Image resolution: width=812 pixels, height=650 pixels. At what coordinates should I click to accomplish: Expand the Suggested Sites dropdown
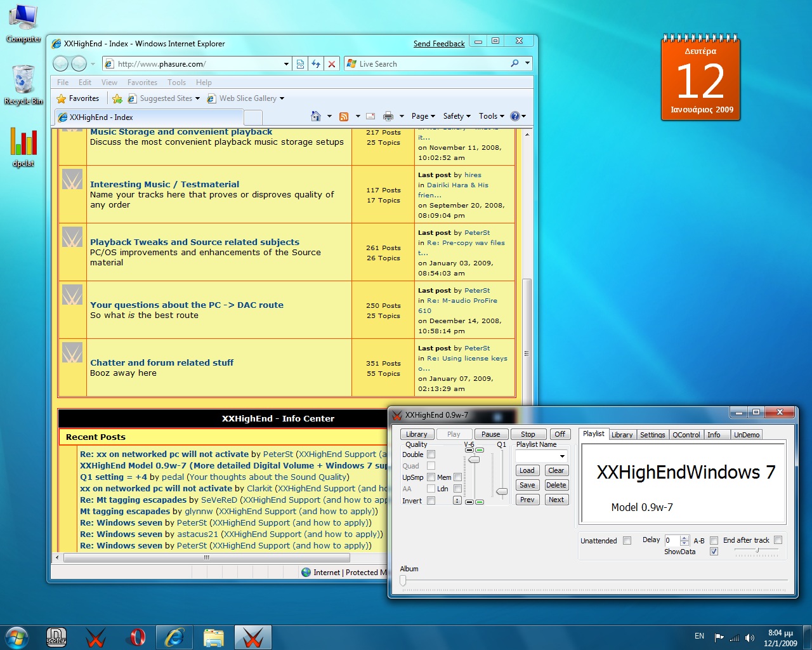pos(197,98)
